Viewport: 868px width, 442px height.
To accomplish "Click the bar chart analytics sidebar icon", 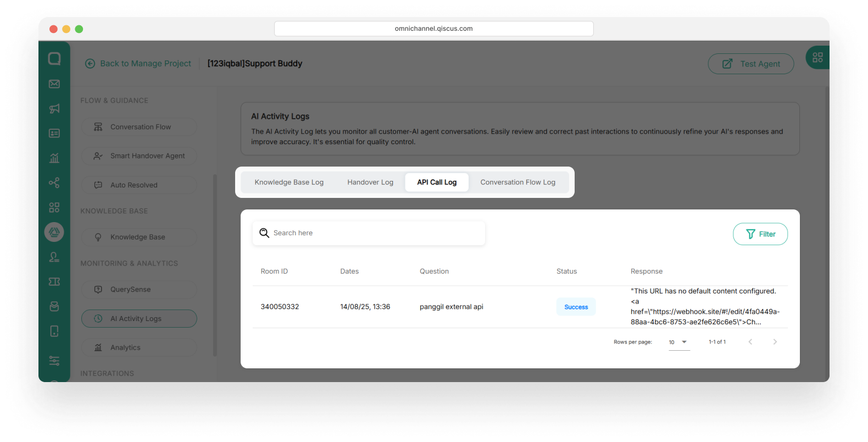I will 54,158.
